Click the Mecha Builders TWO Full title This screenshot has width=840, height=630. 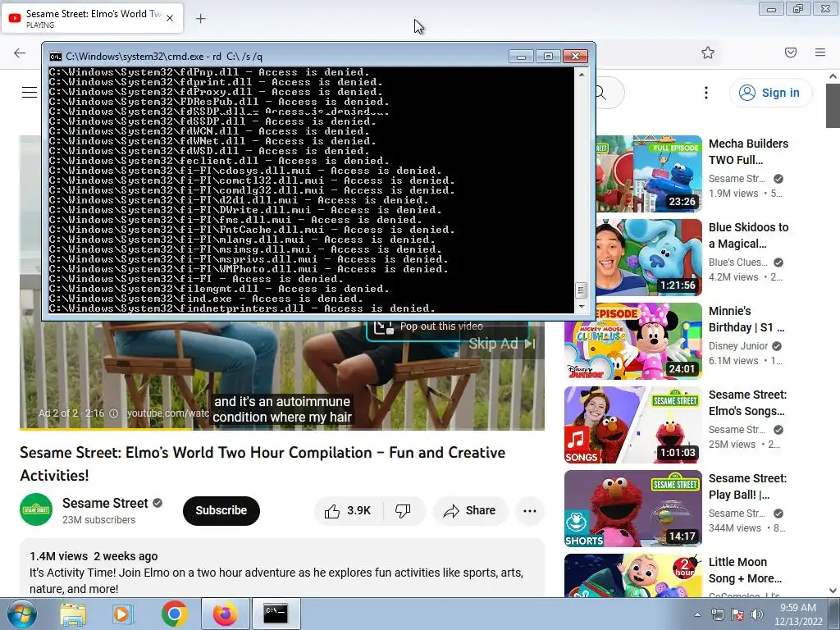(x=748, y=152)
